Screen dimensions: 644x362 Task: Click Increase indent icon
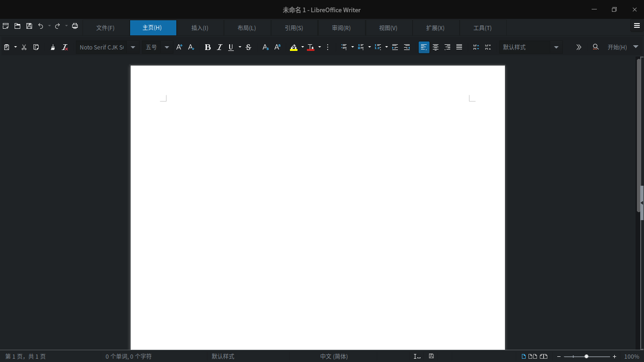tap(395, 47)
